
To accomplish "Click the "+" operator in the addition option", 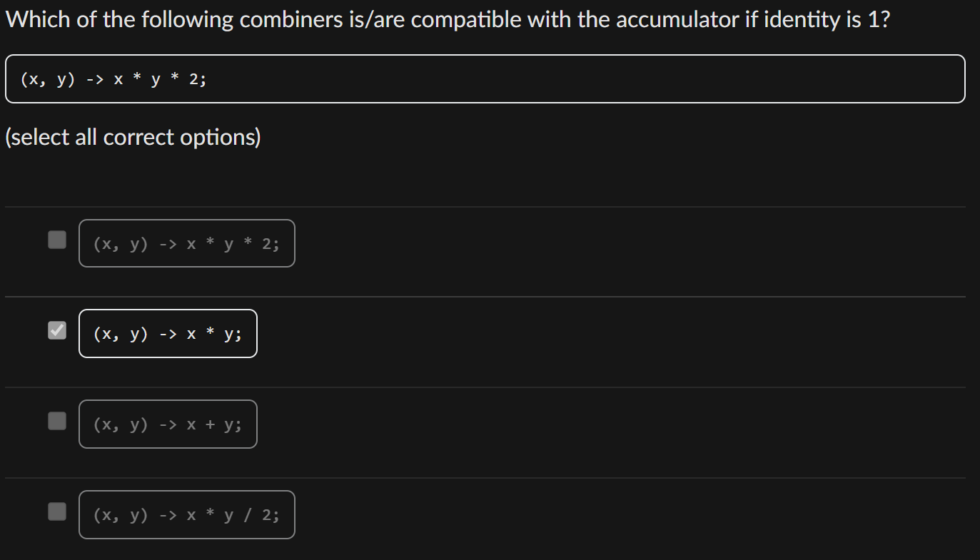I will click(x=210, y=425).
